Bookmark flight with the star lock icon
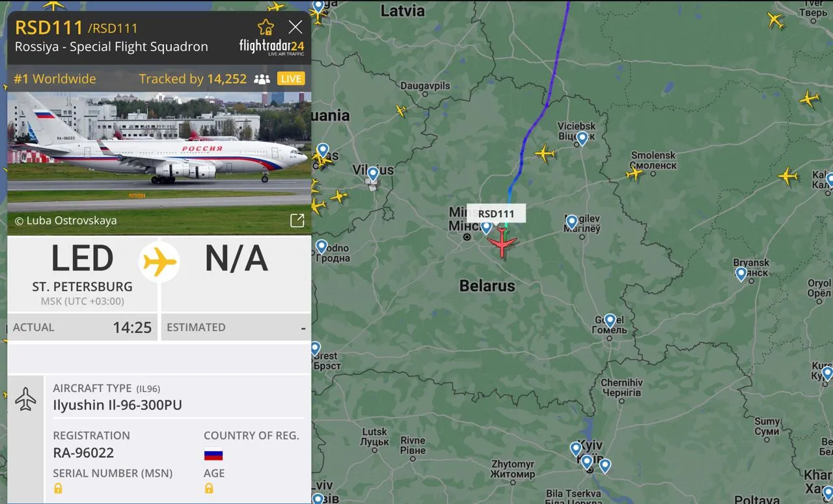The height and width of the screenshot is (504, 833). [x=266, y=27]
